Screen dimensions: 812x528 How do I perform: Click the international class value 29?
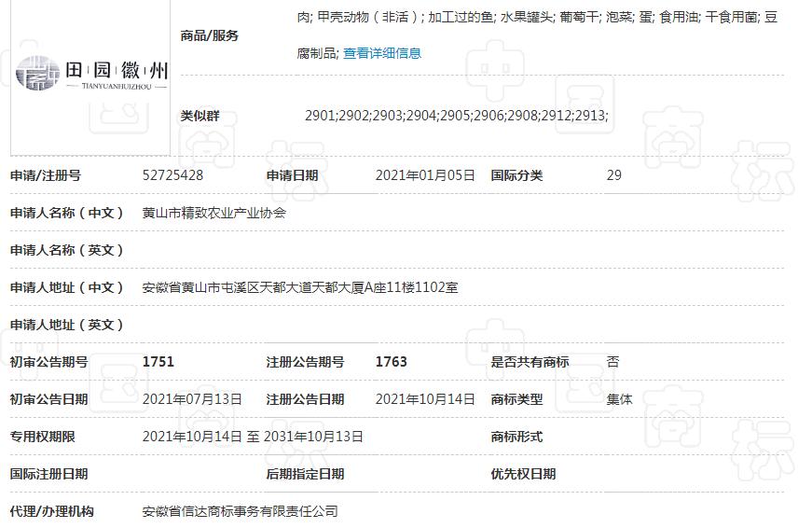613,175
